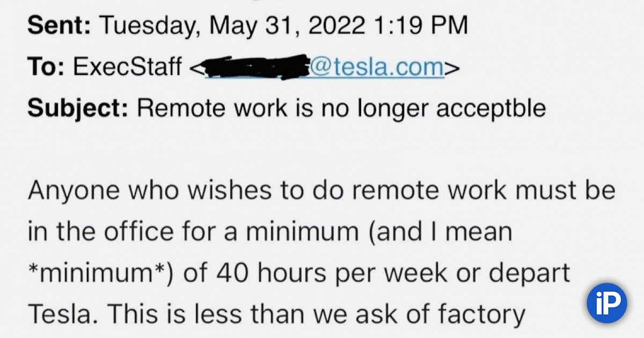Click the bold "To:" header label
Screen dimensions: 644x338
(46, 68)
